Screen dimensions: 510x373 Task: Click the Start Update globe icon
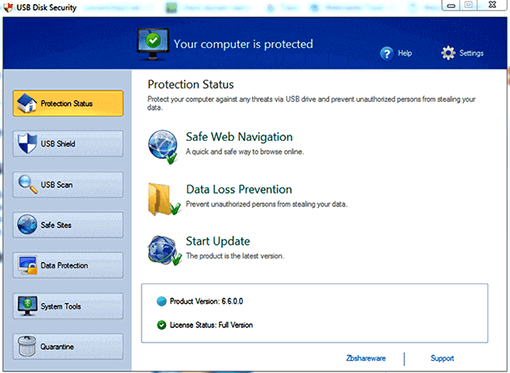[165, 250]
